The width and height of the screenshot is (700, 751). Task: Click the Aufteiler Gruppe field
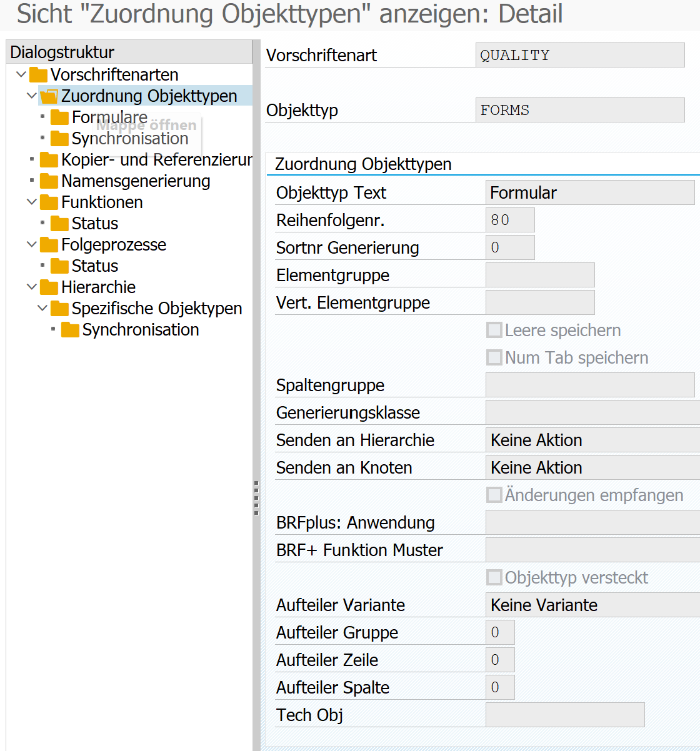coord(500,632)
